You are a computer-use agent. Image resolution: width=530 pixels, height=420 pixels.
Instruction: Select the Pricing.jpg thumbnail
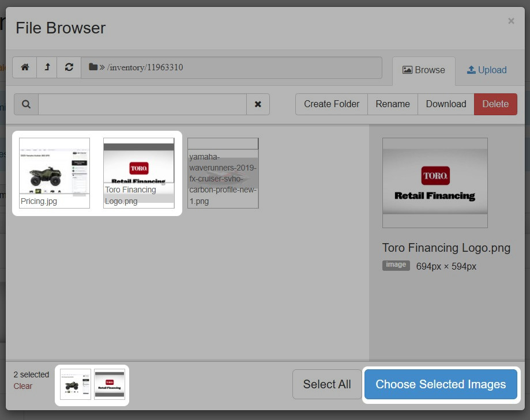[x=55, y=172]
